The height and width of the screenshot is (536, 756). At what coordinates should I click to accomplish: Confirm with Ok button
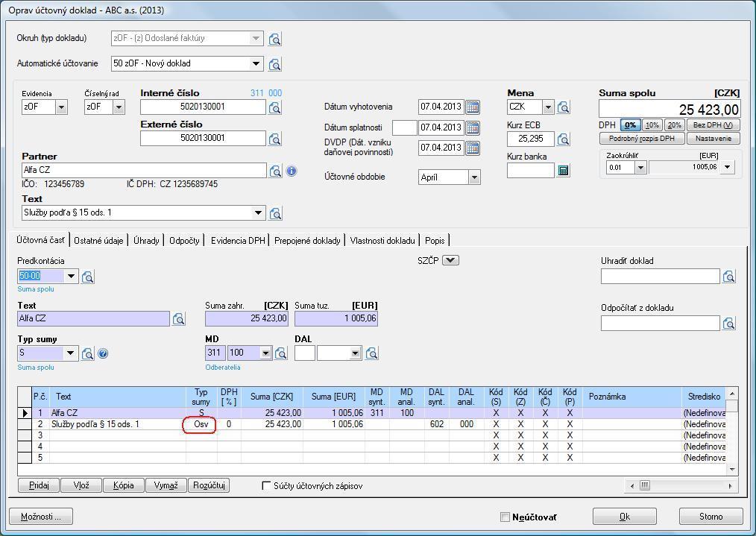pyautogui.click(x=624, y=517)
